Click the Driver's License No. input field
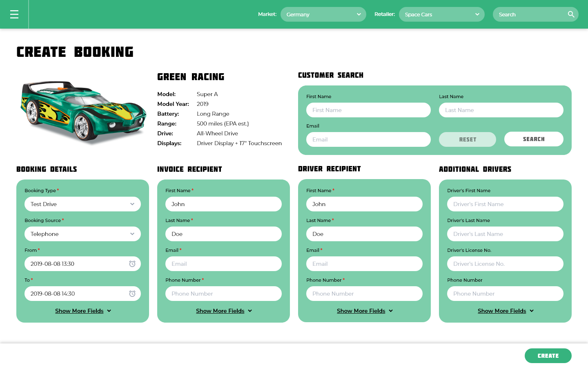This screenshot has height=368, width=588. coord(505,264)
